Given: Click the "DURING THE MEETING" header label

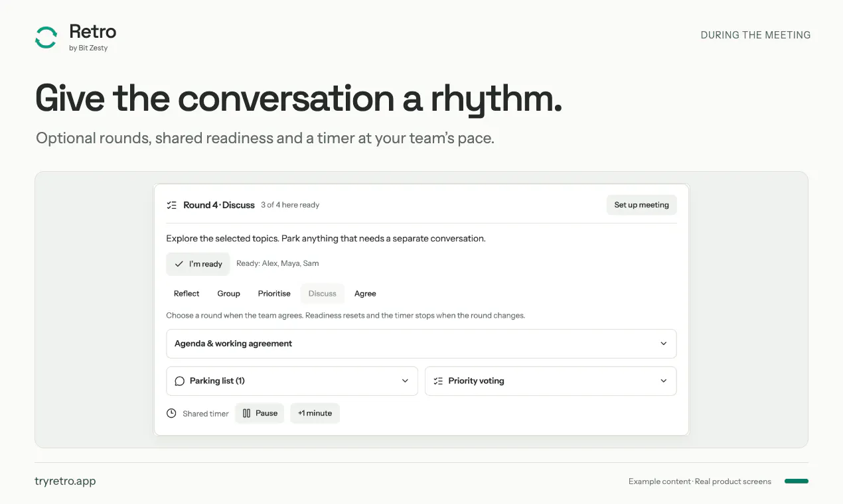Looking at the screenshot, I should pos(755,35).
